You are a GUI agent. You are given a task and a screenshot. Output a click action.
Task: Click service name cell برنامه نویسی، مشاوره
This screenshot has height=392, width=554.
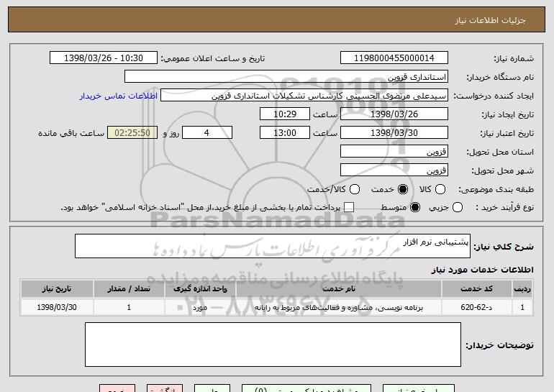pos(338,307)
